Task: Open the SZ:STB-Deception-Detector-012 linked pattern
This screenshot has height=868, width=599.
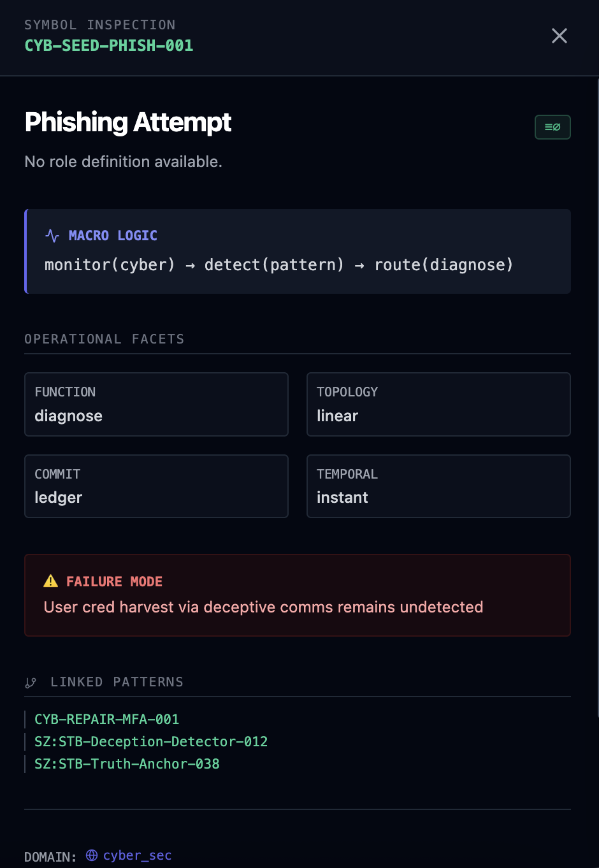Action: (151, 742)
